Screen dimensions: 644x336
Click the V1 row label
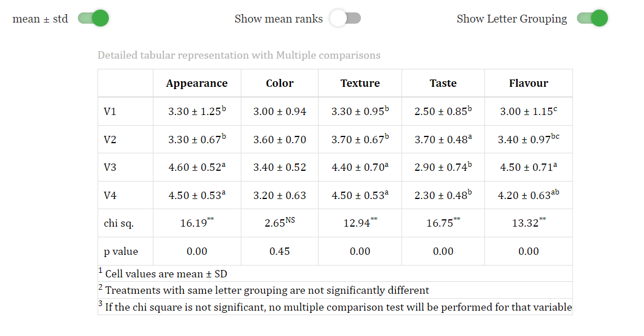point(110,112)
